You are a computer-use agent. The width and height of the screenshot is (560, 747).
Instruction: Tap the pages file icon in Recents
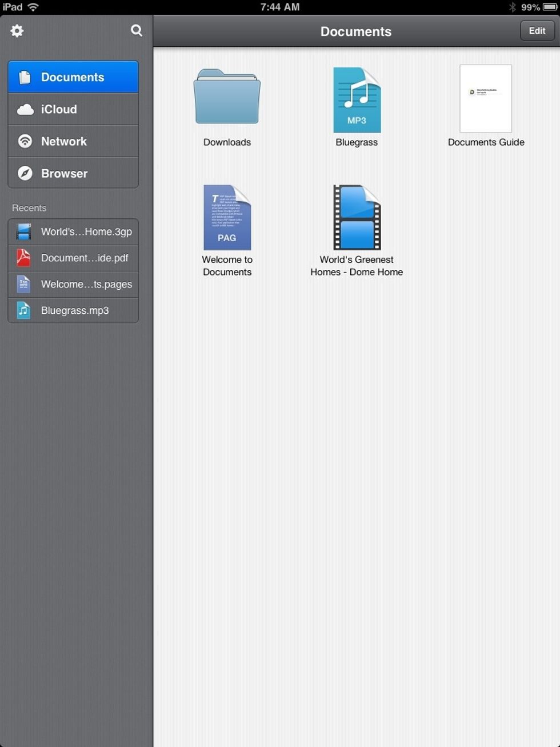[23, 284]
